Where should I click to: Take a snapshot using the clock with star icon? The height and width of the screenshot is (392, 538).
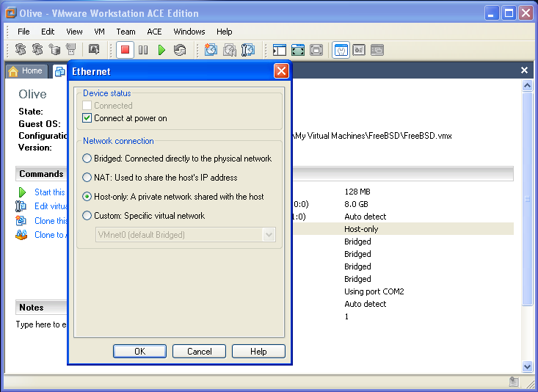(x=211, y=50)
